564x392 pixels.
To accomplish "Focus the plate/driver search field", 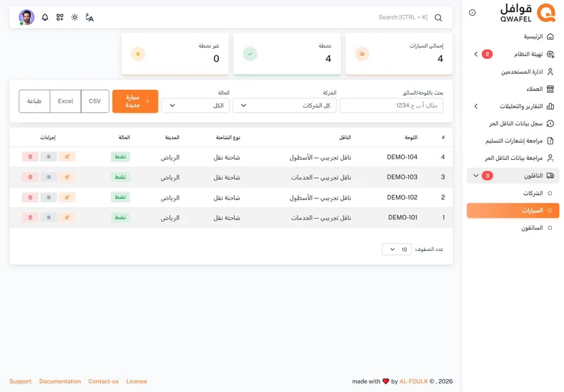I will (x=391, y=105).
